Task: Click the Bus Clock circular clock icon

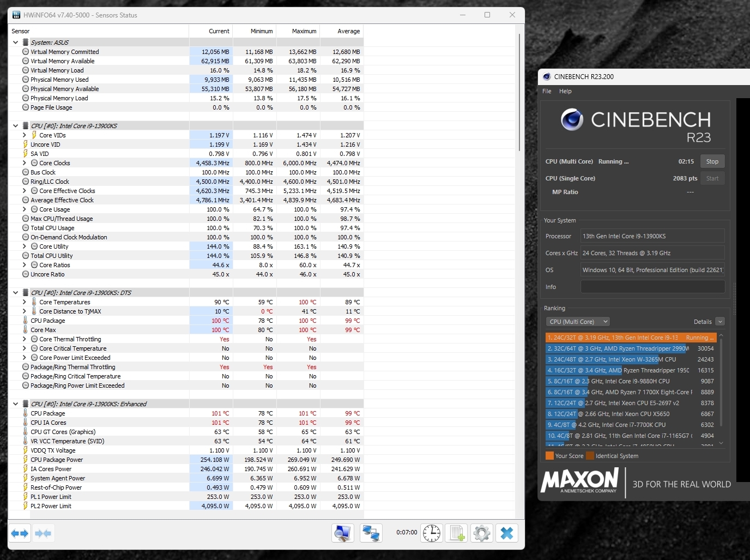Action: coord(25,172)
